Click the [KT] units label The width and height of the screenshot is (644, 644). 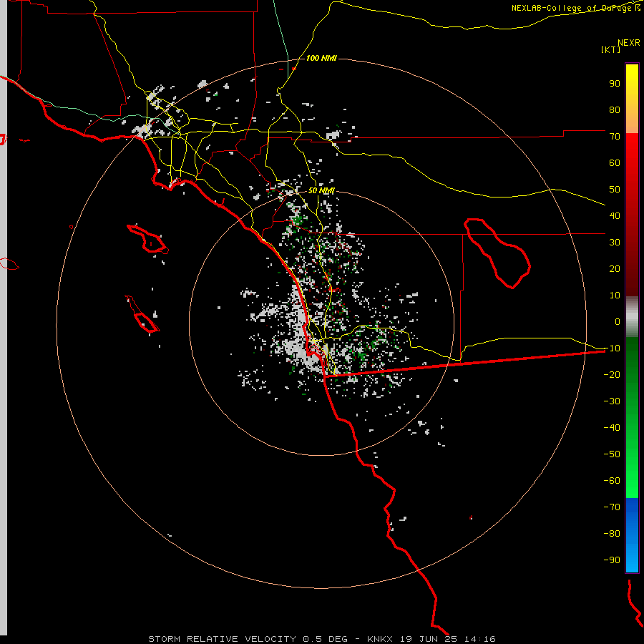[610, 49]
